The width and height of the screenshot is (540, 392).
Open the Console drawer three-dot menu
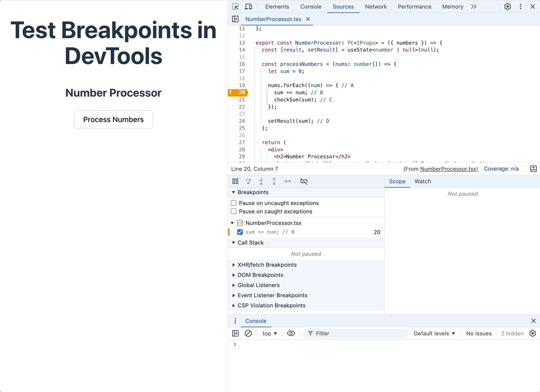[x=235, y=321]
